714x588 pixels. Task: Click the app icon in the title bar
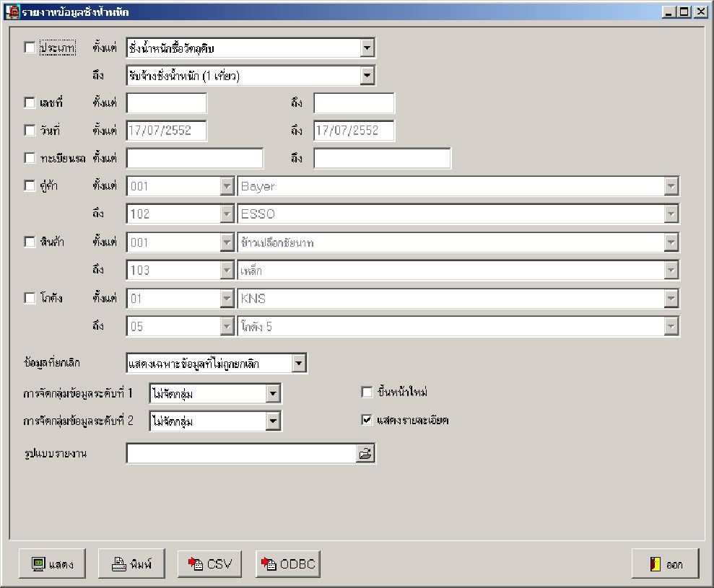[12, 12]
